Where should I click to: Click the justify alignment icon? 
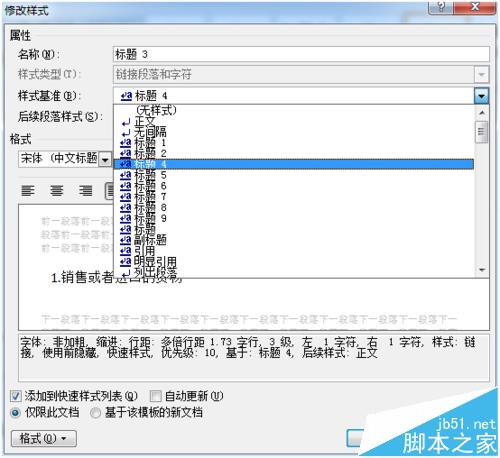(109, 191)
